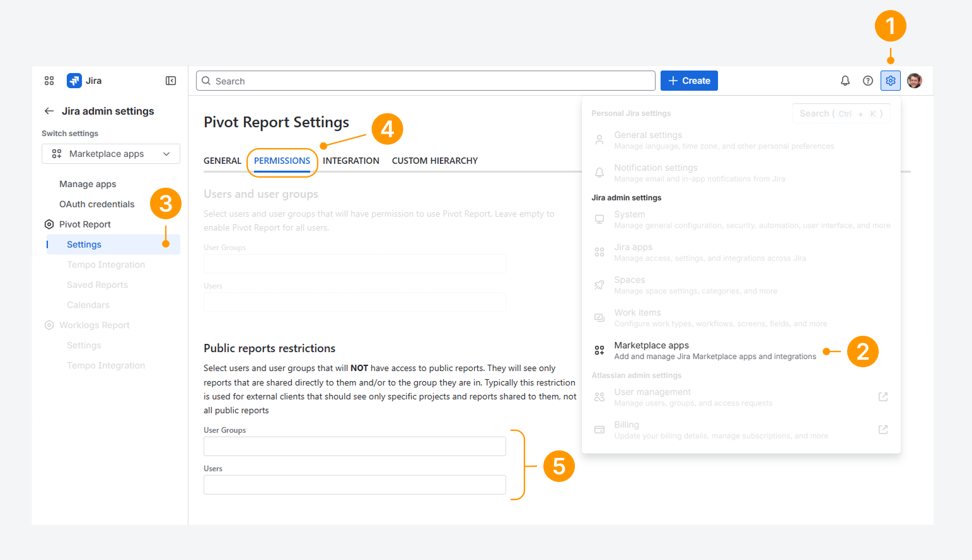Screen dimensions: 972x560
Task: Click User Groups field under Users and user groups
Action: point(355,263)
